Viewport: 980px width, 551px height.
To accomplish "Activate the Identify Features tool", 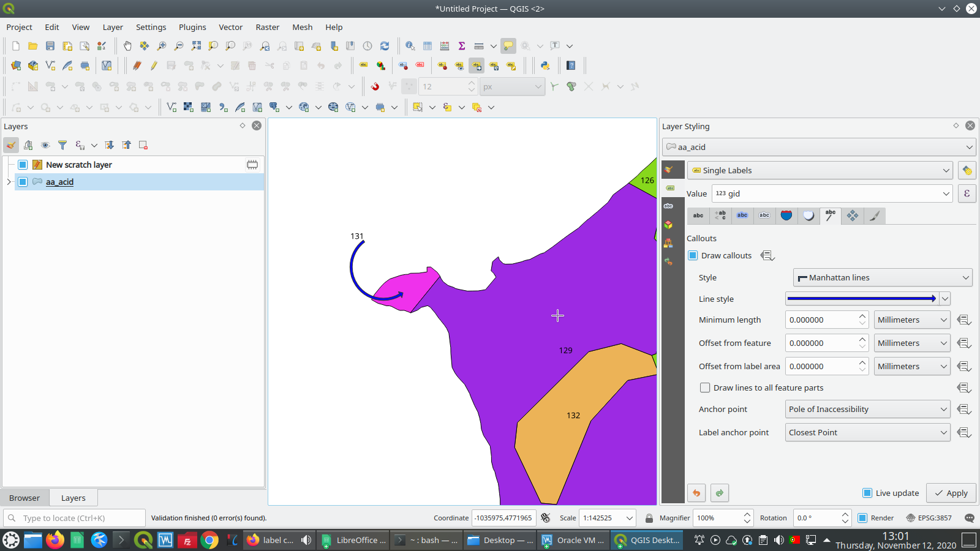I will [x=410, y=46].
